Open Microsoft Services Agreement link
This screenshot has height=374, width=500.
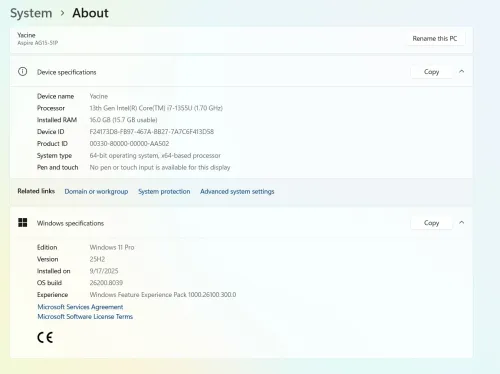[x=80, y=307]
